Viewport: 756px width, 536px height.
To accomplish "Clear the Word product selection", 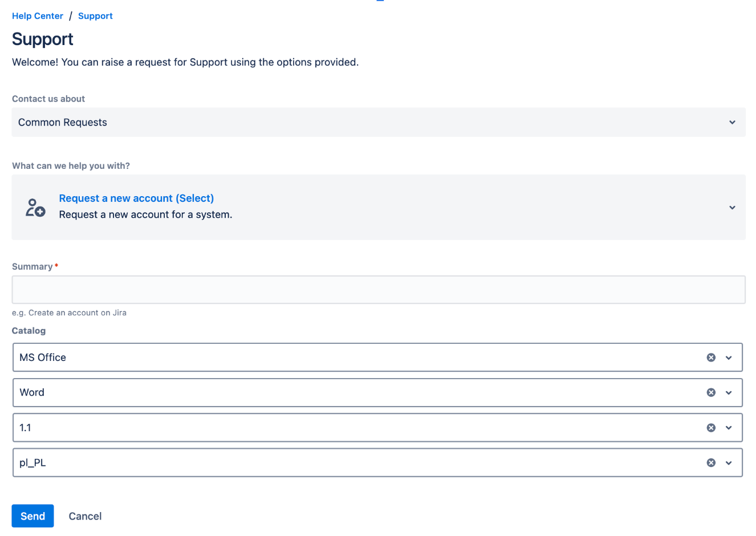I will click(x=711, y=392).
